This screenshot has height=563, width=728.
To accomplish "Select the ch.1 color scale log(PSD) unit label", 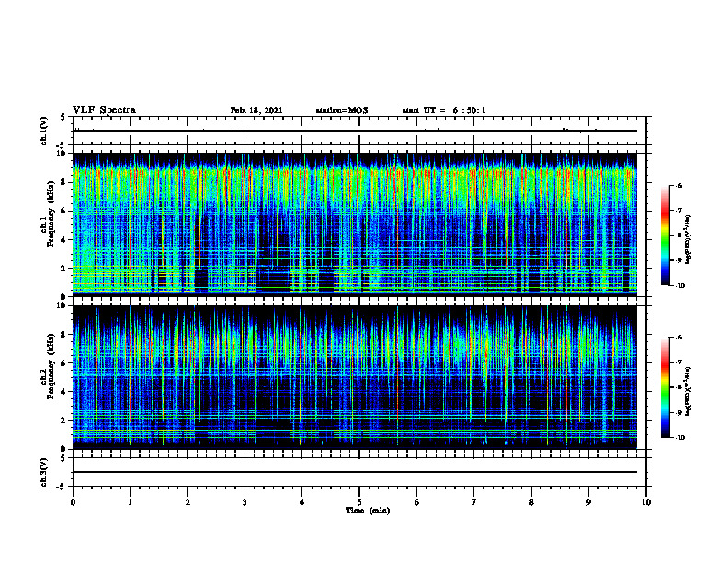I will pos(688,240).
